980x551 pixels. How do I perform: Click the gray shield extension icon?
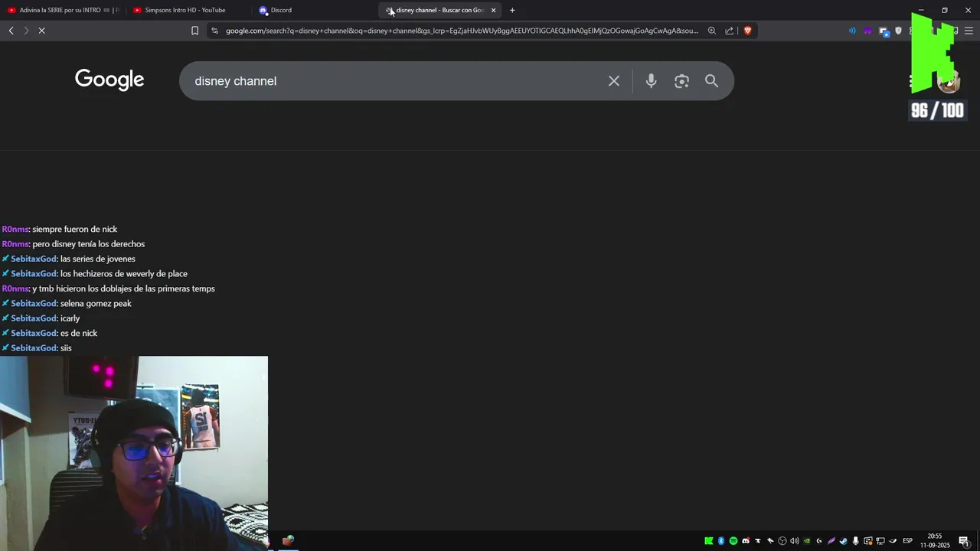click(898, 31)
